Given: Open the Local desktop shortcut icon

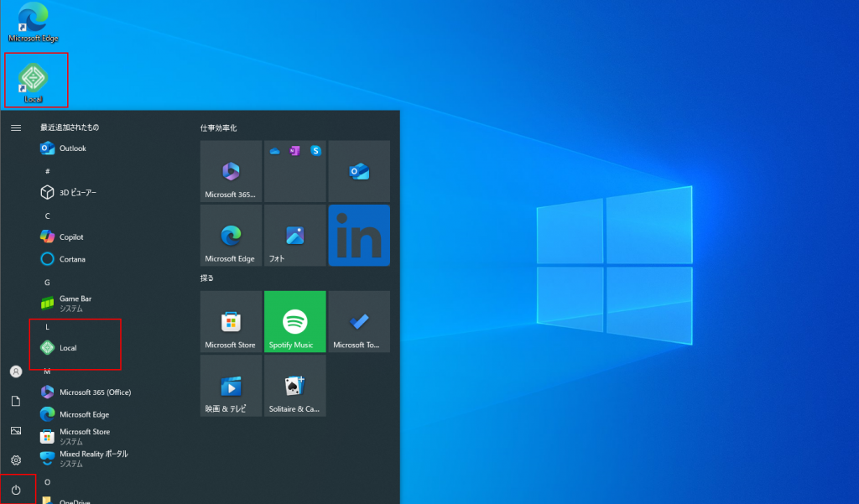Looking at the screenshot, I should click(34, 79).
